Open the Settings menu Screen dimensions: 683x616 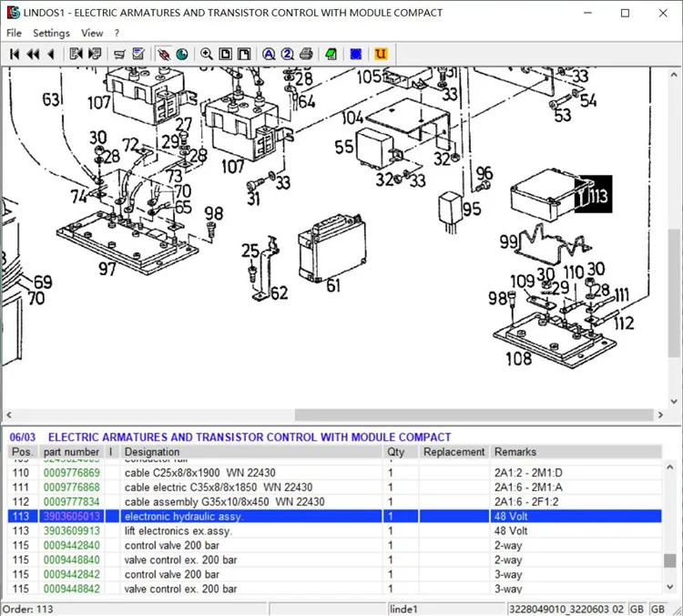tap(51, 33)
